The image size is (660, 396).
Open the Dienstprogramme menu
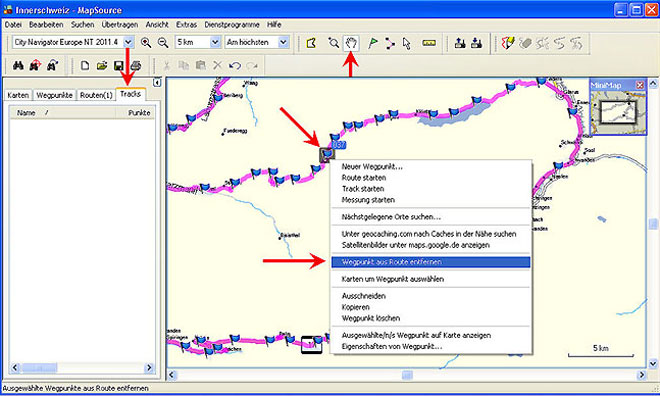coord(232,24)
